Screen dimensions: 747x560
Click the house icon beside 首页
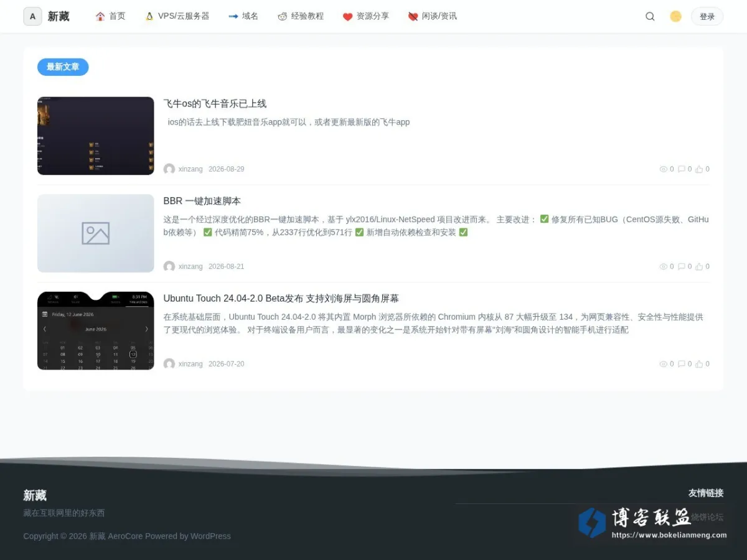[100, 16]
